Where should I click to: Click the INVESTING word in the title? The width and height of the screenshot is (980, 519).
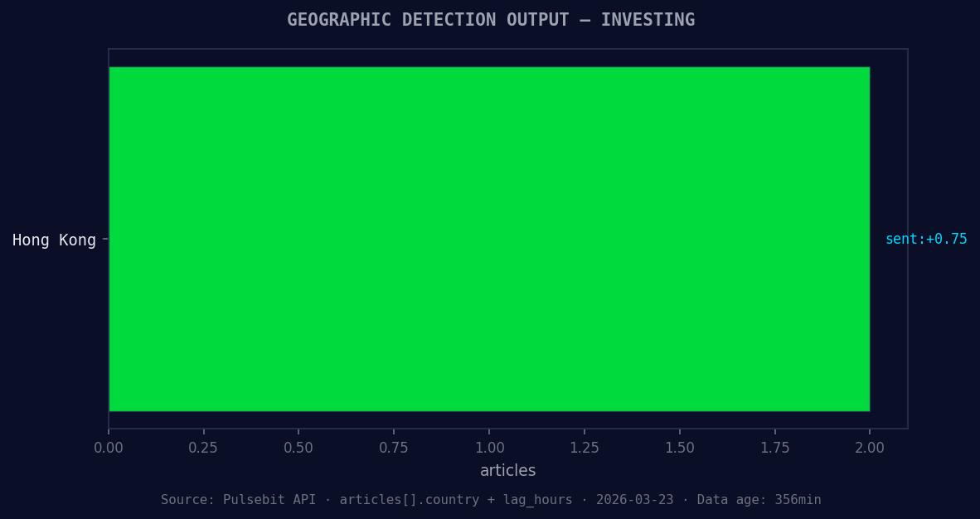pos(648,19)
